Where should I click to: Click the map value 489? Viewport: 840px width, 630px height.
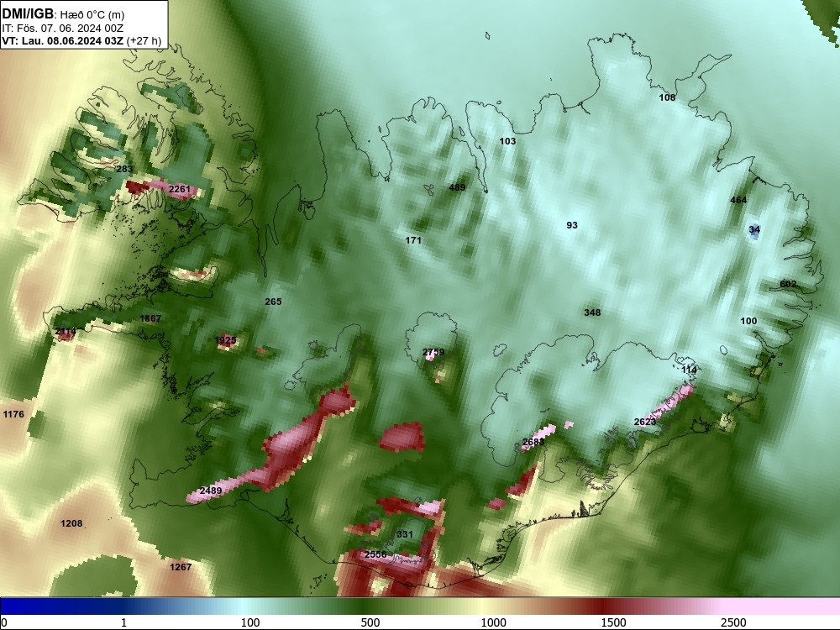tap(457, 187)
